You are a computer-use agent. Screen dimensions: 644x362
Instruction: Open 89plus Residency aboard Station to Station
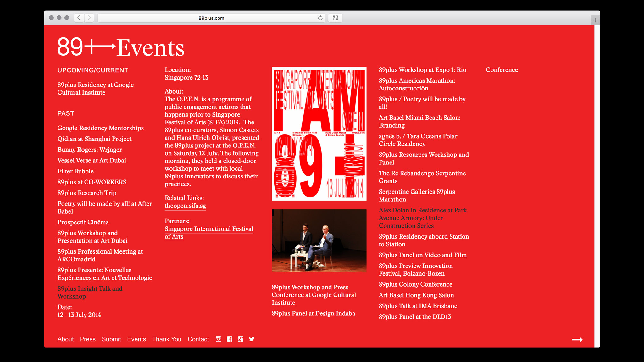(424, 240)
